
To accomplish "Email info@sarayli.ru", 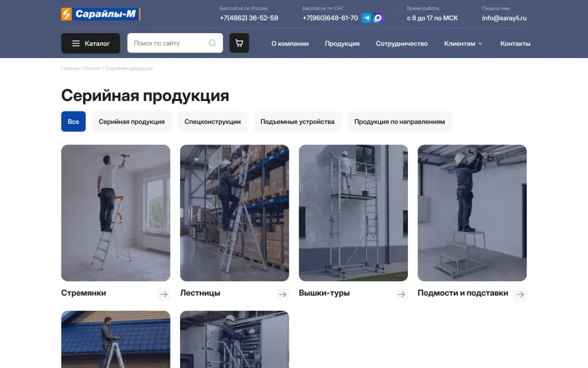I will tap(504, 18).
